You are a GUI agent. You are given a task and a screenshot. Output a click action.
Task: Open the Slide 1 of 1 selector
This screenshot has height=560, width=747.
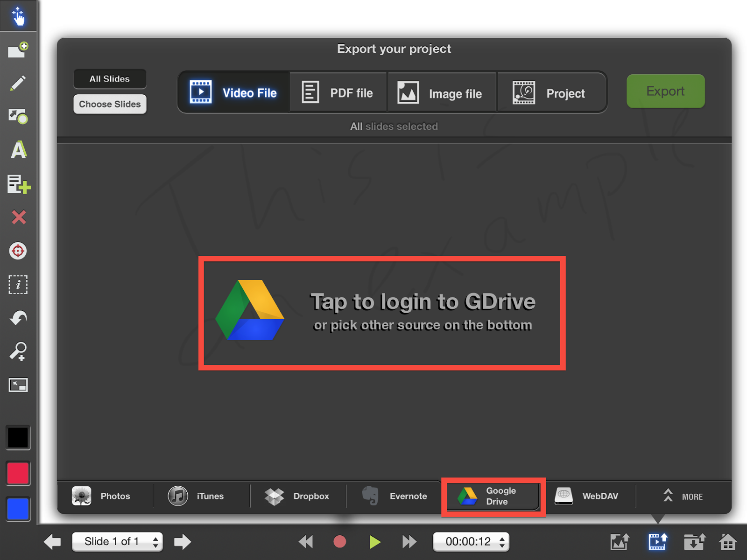tap(117, 542)
